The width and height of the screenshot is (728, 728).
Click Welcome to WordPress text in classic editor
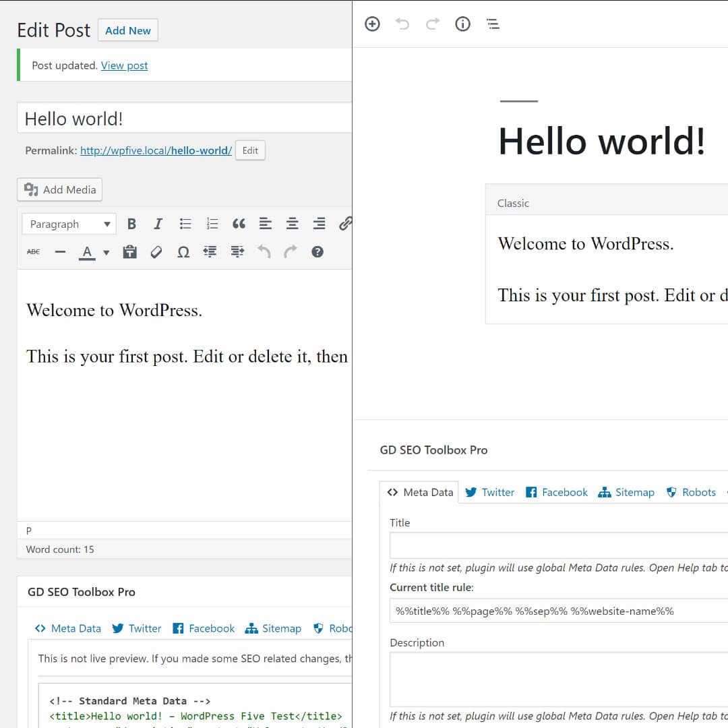(114, 310)
